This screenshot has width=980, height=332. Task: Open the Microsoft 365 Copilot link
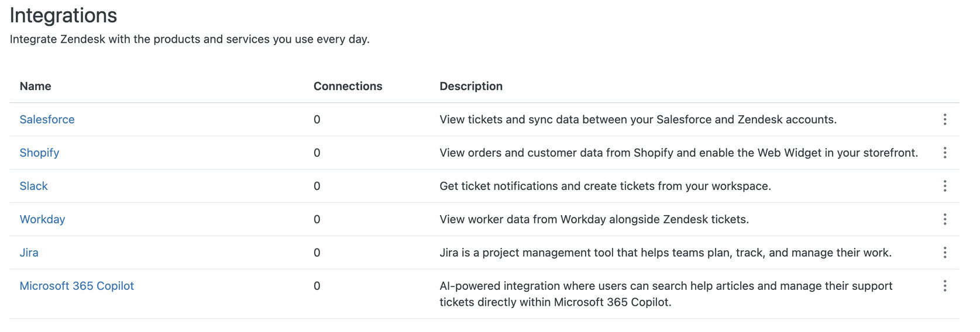click(77, 286)
